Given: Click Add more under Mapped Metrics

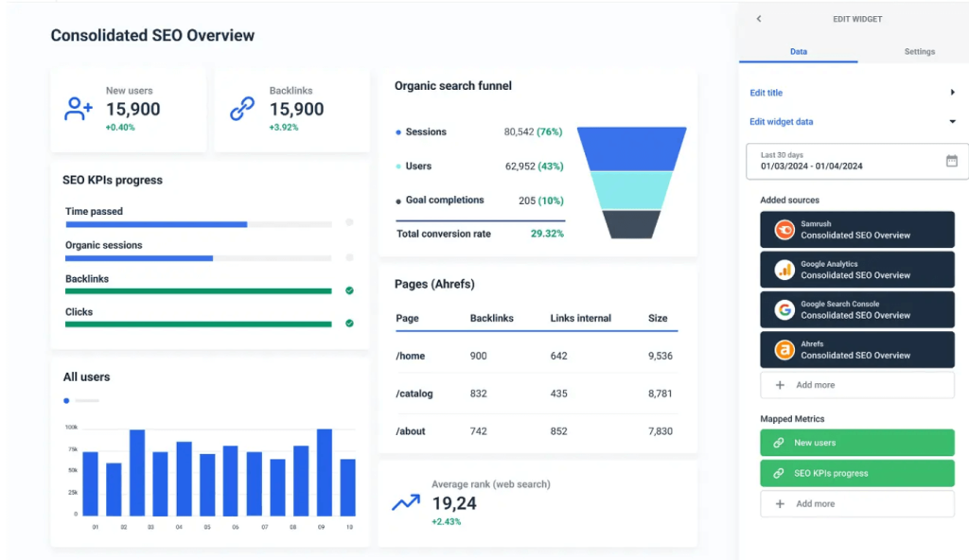Looking at the screenshot, I should point(857,504).
